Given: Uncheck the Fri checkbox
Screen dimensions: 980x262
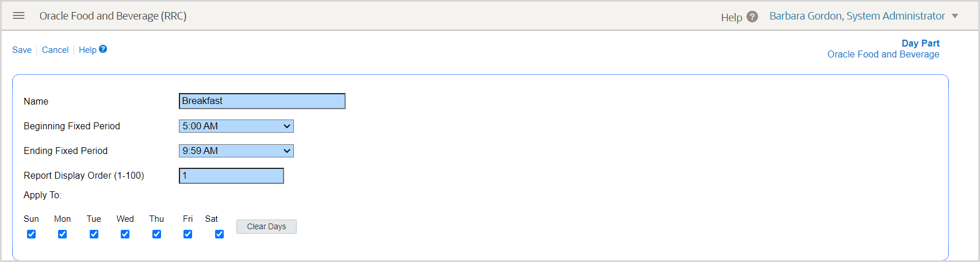Looking at the screenshot, I should pyautogui.click(x=187, y=234).
